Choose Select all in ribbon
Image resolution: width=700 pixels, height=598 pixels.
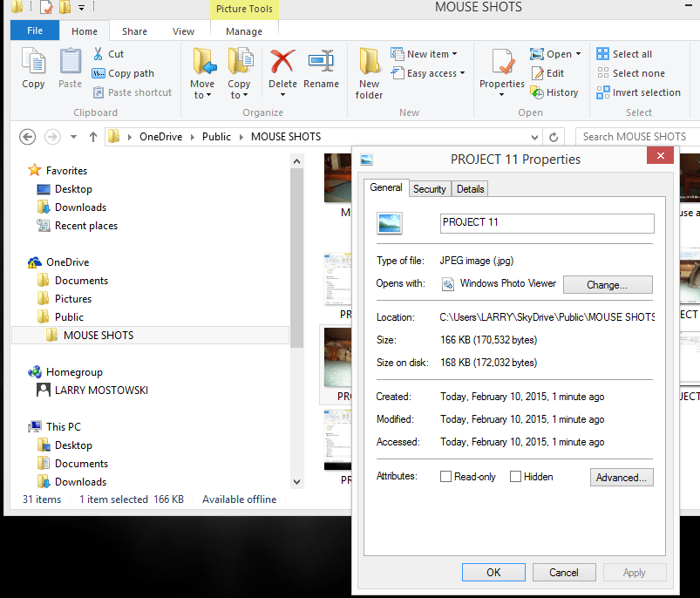624,54
